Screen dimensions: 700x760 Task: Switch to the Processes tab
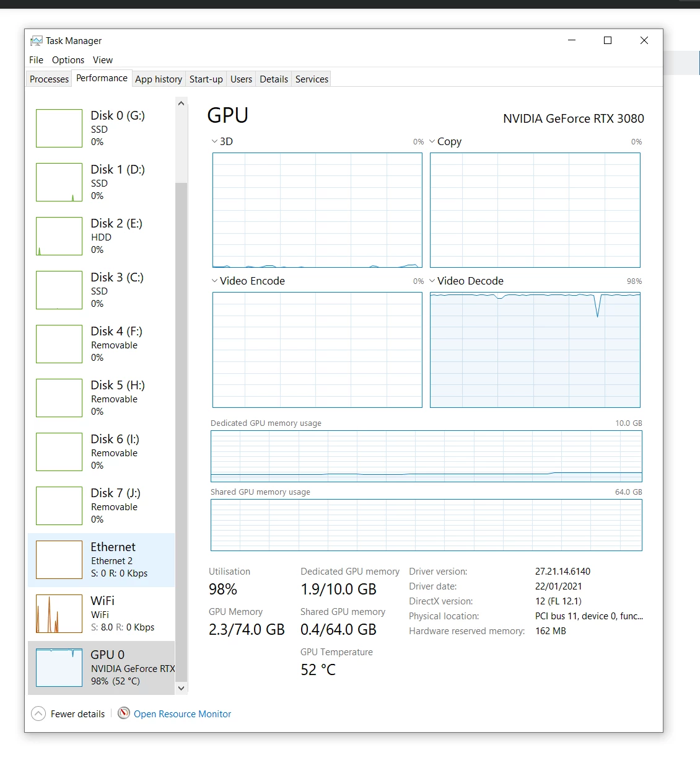click(49, 79)
